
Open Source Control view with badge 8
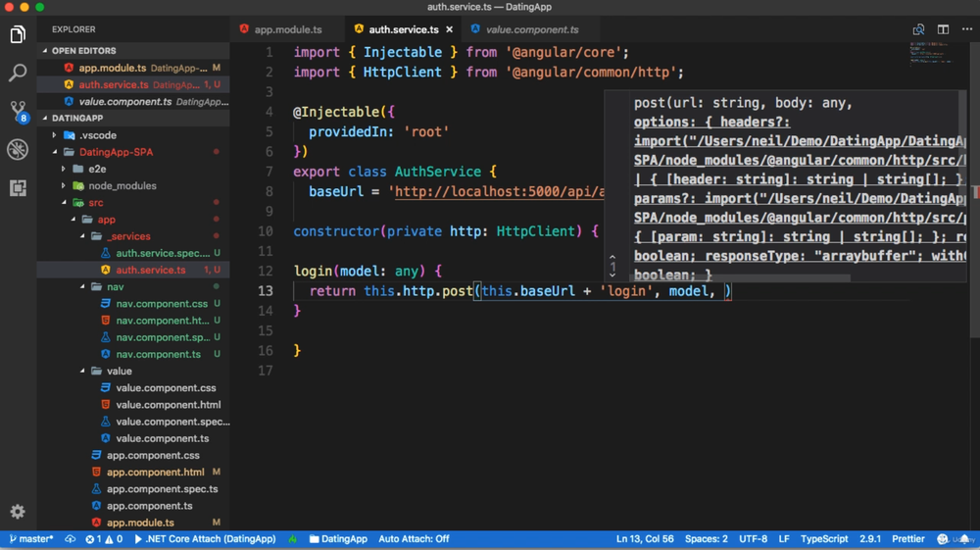[18, 111]
